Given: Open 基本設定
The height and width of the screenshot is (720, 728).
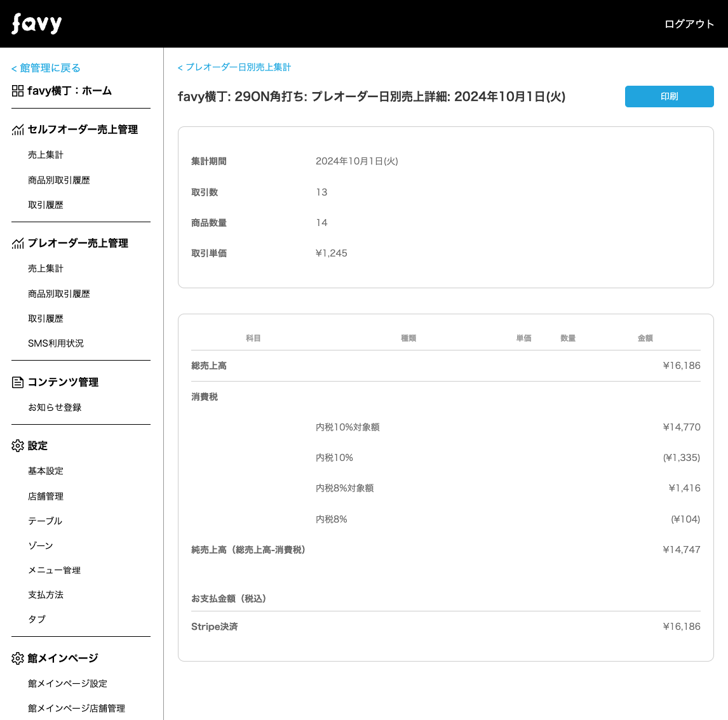Looking at the screenshot, I should click(x=46, y=471).
